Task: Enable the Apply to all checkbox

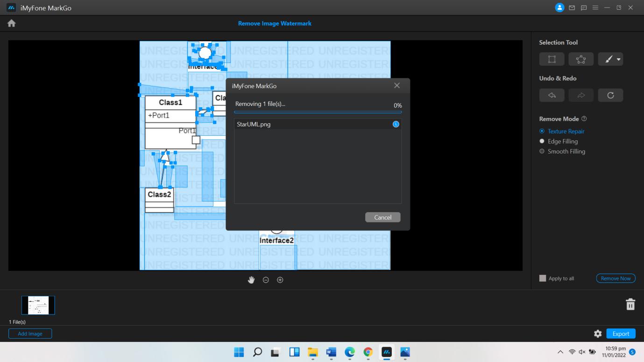Action: click(543, 278)
